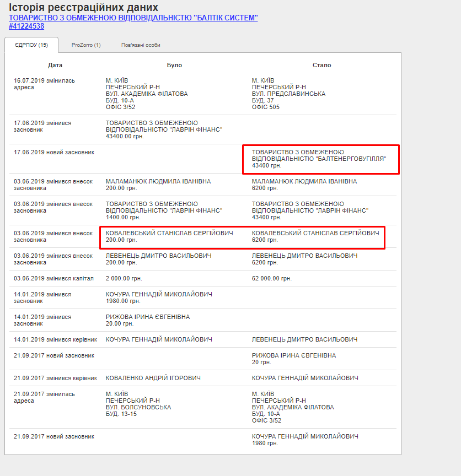Select new address ОФІС 3/52 in 21.09.2017 row
The height and width of the screenshot is (476, 461).
point(266,420)
